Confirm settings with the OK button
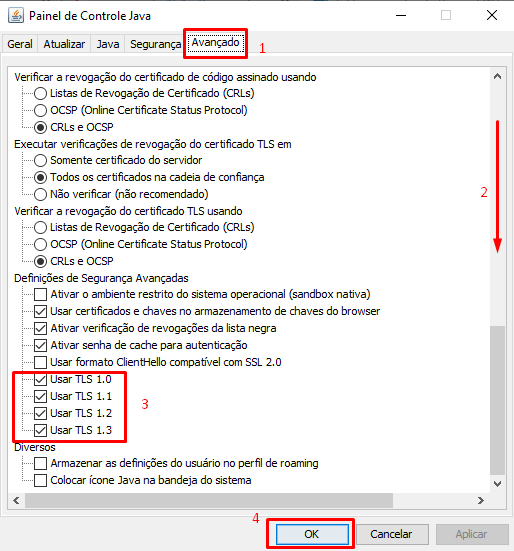The width and height of the screenshot is (514, 551). coord(312,534)
